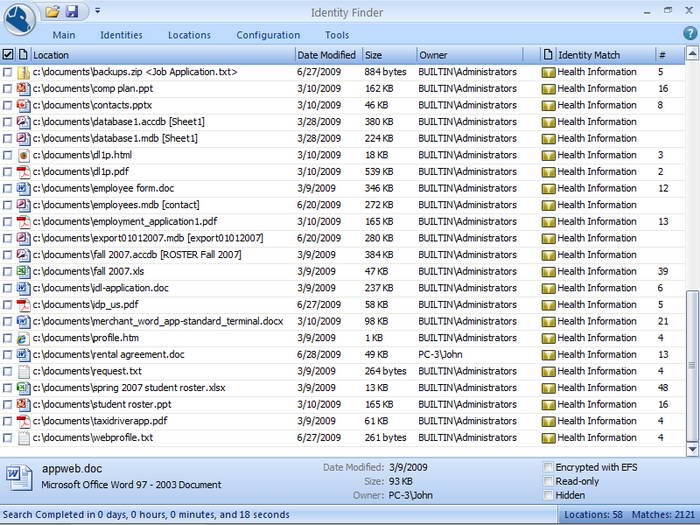Click the vertical scrollbar thumb
This screenshot has height=525, width=700.
[692, 366]
